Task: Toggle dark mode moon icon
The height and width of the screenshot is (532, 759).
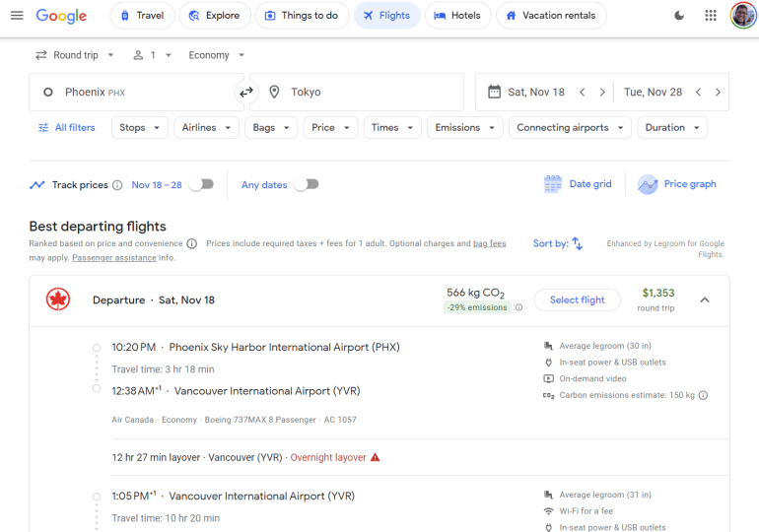Action: point(679,16)
